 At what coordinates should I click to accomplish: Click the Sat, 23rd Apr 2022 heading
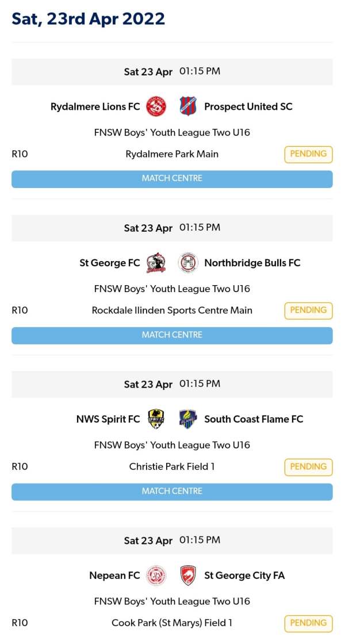point(89,19)
